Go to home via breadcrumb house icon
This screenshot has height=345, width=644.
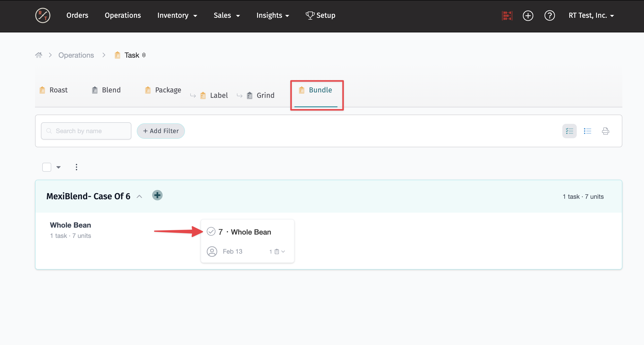click(39, 55)
